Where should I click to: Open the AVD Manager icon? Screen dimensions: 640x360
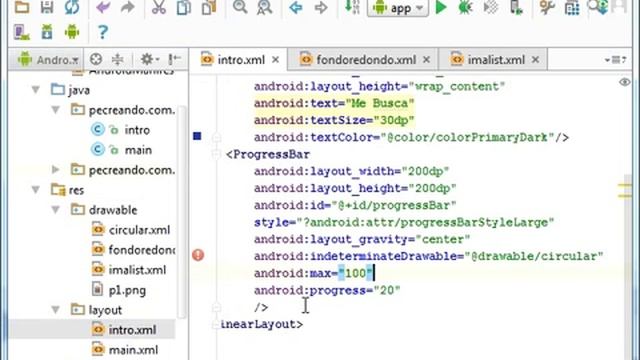pos(21,32)
